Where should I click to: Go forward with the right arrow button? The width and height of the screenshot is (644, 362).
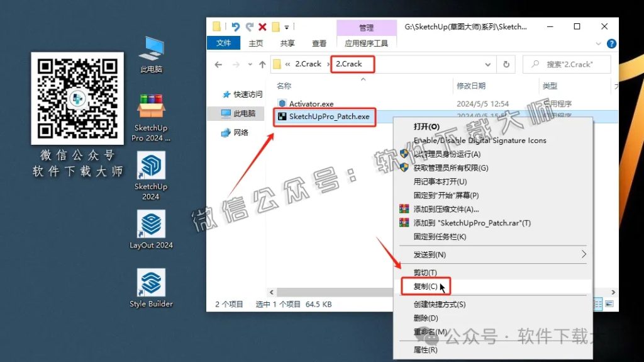point(236,65)
